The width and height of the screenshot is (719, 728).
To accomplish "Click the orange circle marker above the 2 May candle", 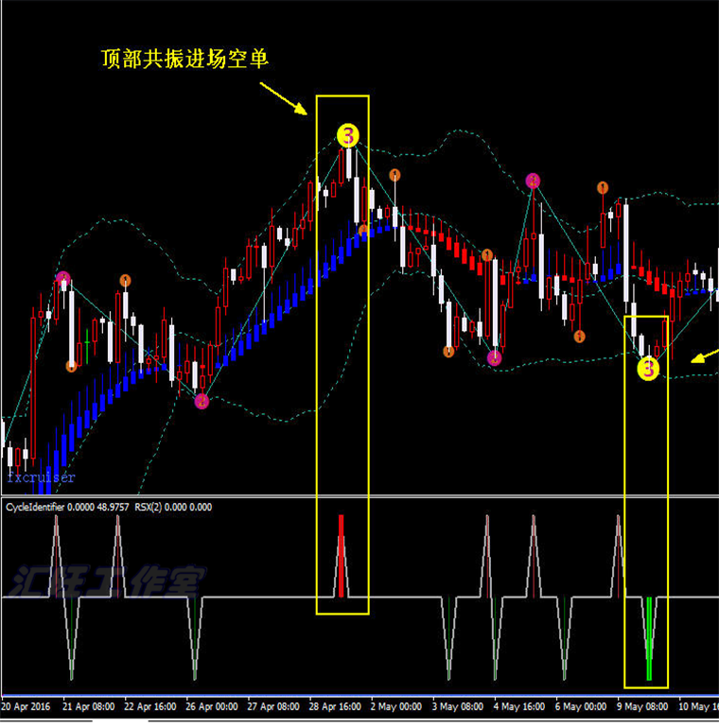I will pyautogui.click(x=395, y=175).
